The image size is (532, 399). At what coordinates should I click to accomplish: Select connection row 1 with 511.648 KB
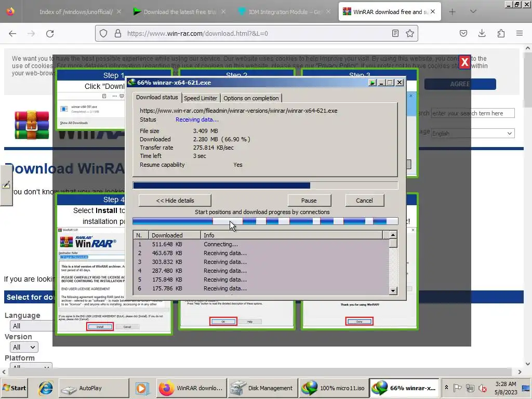261,244
